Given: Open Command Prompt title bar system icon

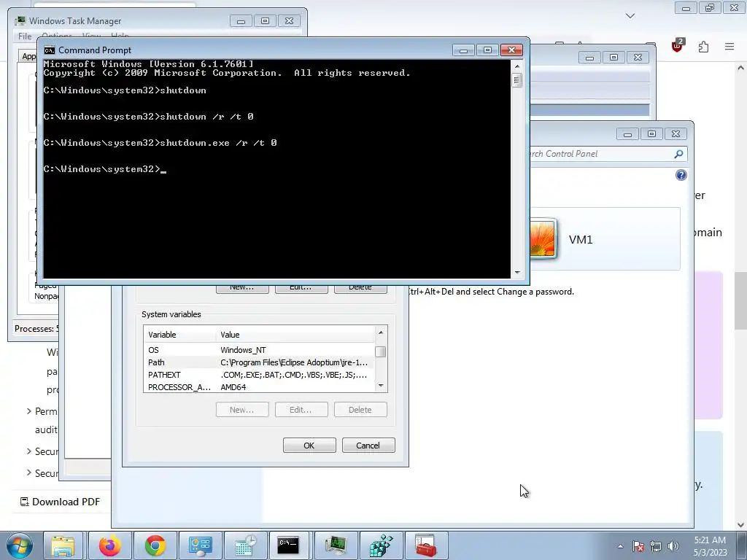Looking at the screenshot, I should 49,50.
